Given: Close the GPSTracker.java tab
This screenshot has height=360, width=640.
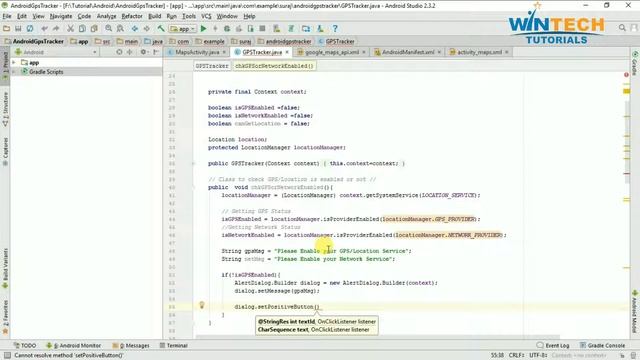Looking at the screenshot, I should tap(287, 52).
